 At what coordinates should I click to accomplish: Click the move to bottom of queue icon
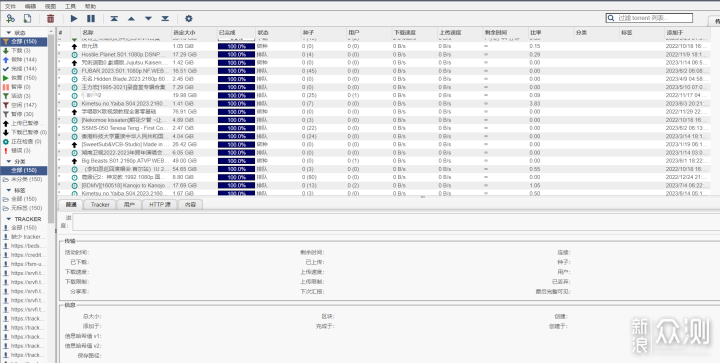165,18
